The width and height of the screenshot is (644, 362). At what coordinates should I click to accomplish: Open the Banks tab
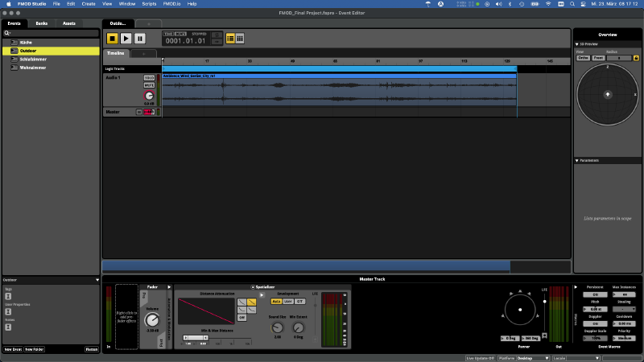[42, 23]
